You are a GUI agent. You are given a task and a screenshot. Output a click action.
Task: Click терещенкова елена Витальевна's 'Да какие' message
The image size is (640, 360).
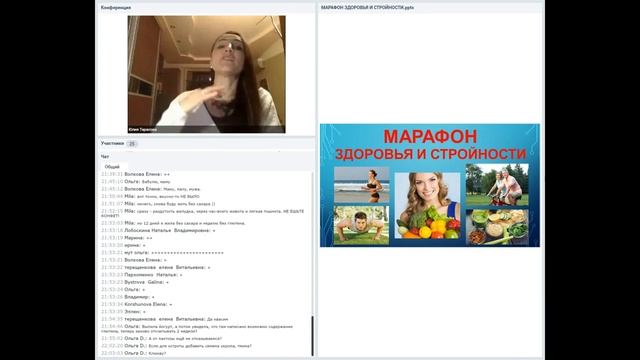(165, 319)
